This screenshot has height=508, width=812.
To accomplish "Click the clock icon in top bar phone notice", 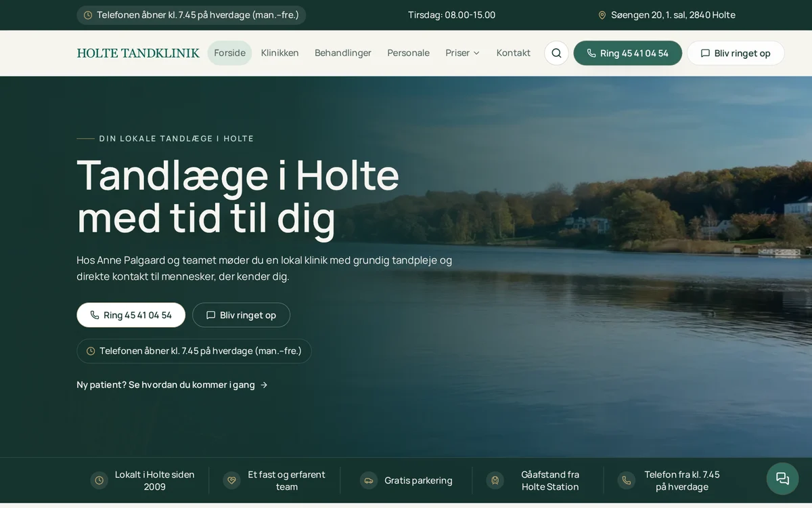I will [x=88, y=15].
